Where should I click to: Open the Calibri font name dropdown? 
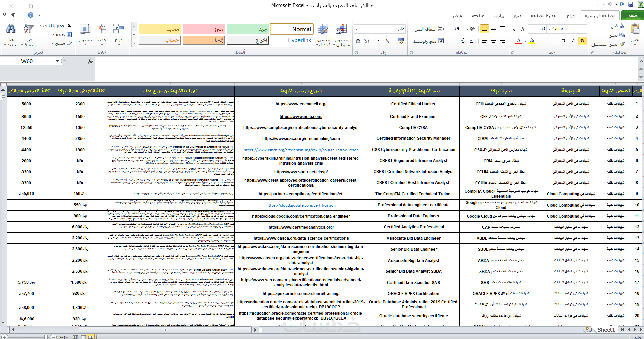pyautogui.click(x=549, y=29)
